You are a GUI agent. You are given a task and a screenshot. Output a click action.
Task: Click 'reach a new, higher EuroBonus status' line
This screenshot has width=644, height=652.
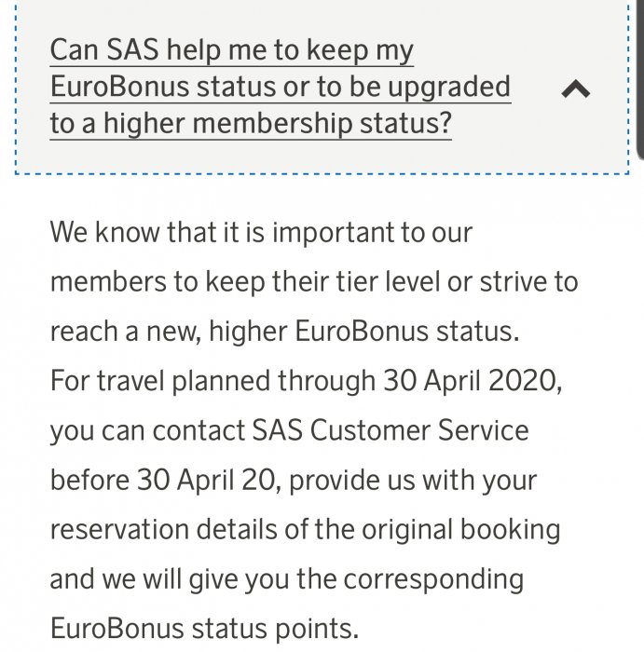(280, 331)
